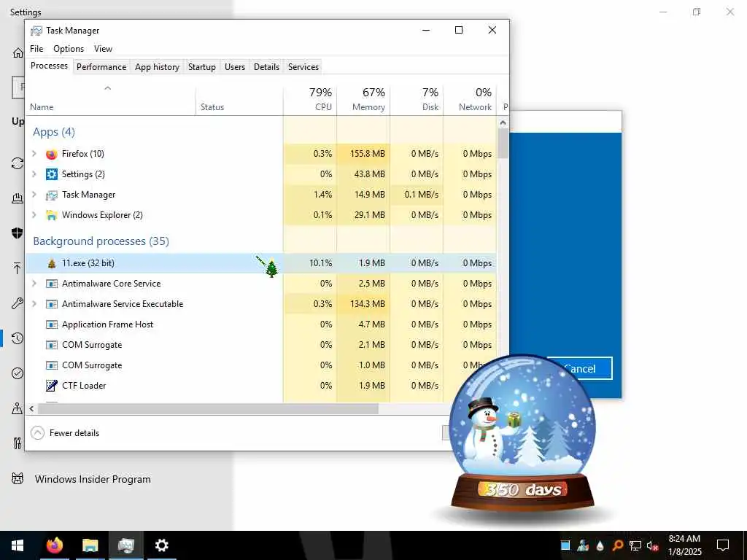This screenshot has width=747, height=560.
Task: Switch to the Services tab
Action: (x=303, y=67)
